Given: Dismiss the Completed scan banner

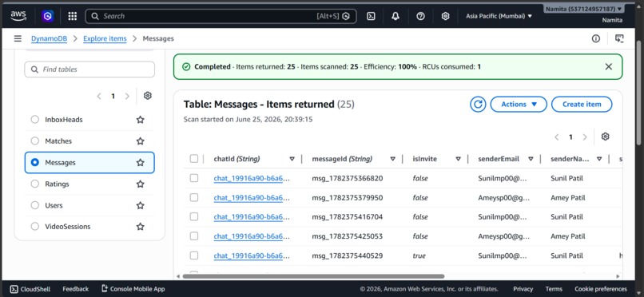Looking at the screenshot, I should pos(609,66).
